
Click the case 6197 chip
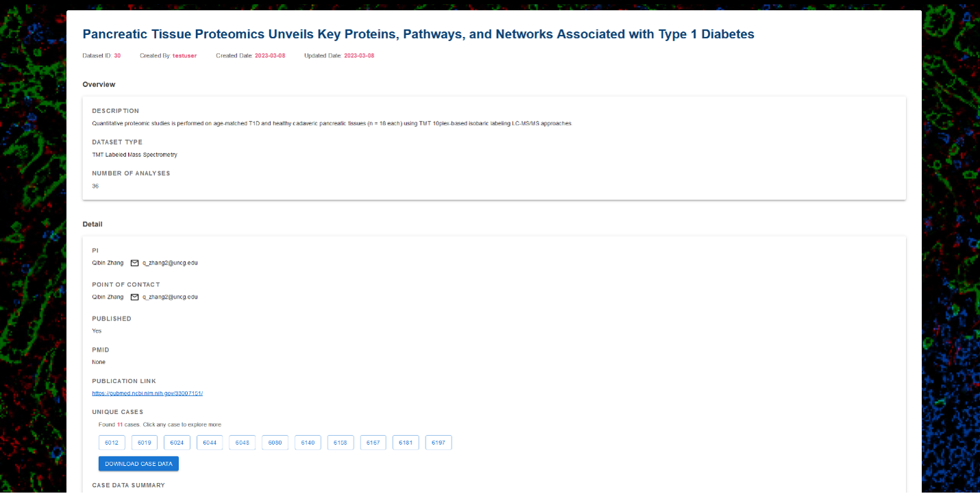click(439, 443)
